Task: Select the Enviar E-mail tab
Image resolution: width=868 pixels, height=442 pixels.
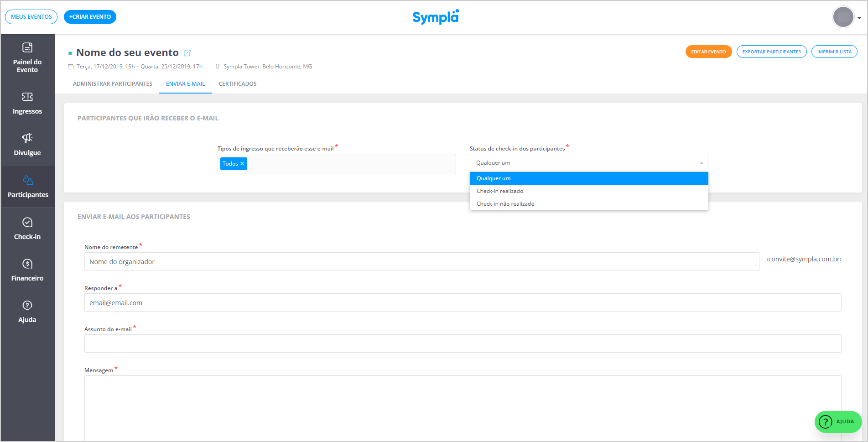Action: [186, 84]
